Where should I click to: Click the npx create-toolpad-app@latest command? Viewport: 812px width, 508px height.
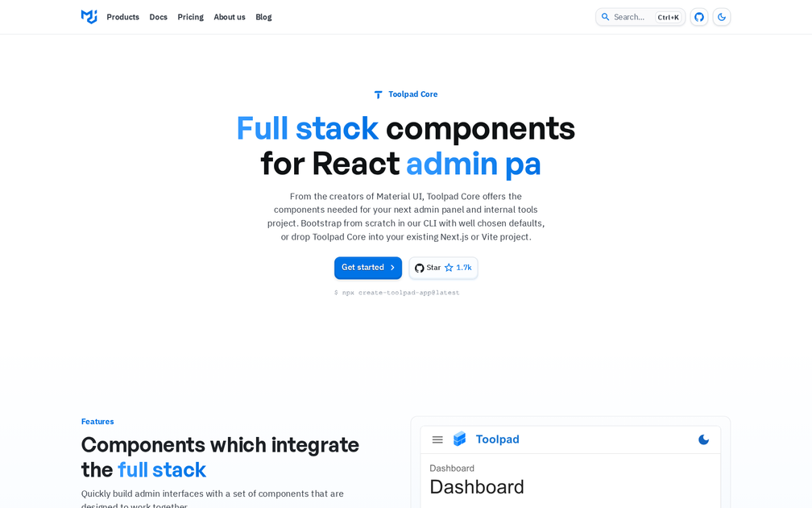click(396, 293)
